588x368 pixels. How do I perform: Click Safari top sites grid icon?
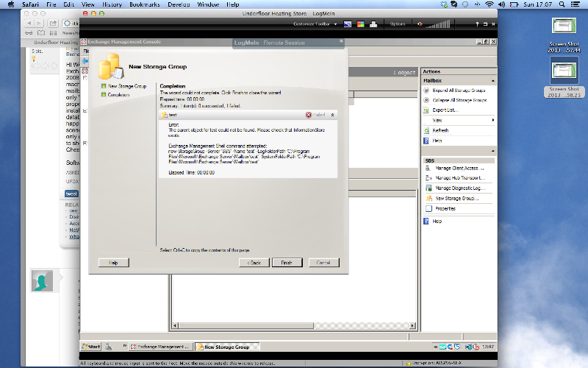pyautogui.click(x=53, y=33)
